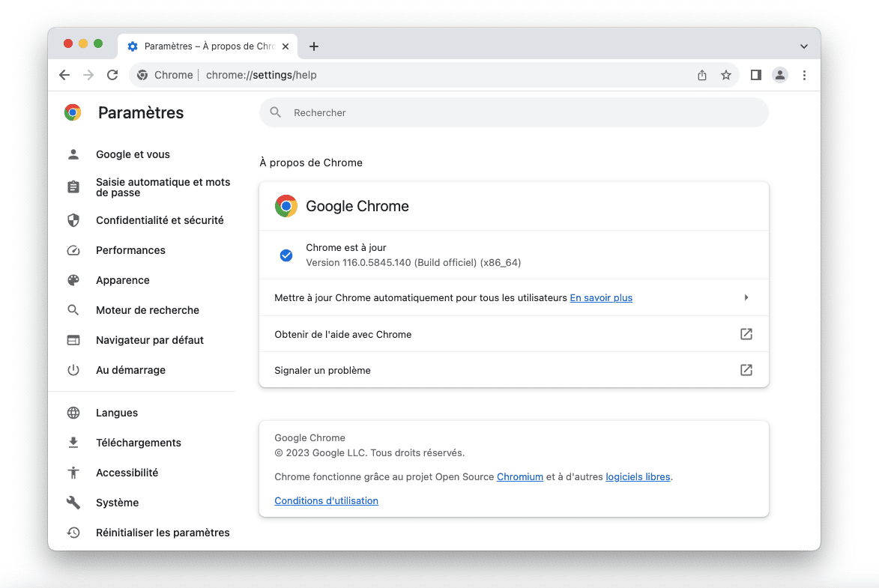Expand the tab search chevron
Viewport: 879px width, 588px height.
804,46
